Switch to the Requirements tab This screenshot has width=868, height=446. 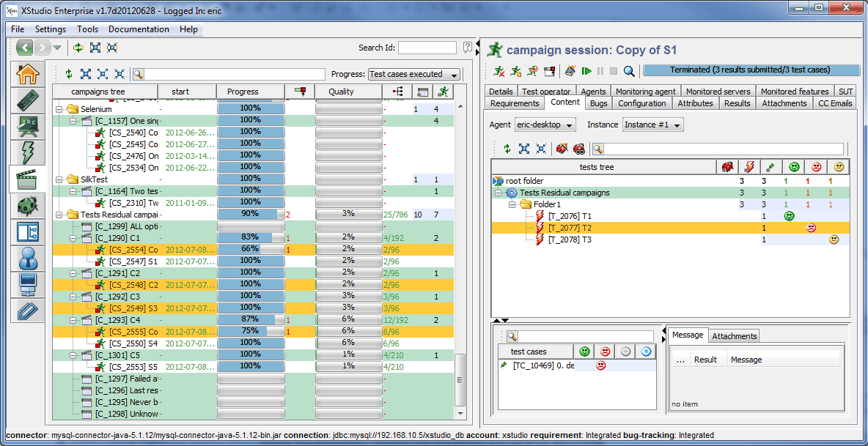[x=515, y=103]
